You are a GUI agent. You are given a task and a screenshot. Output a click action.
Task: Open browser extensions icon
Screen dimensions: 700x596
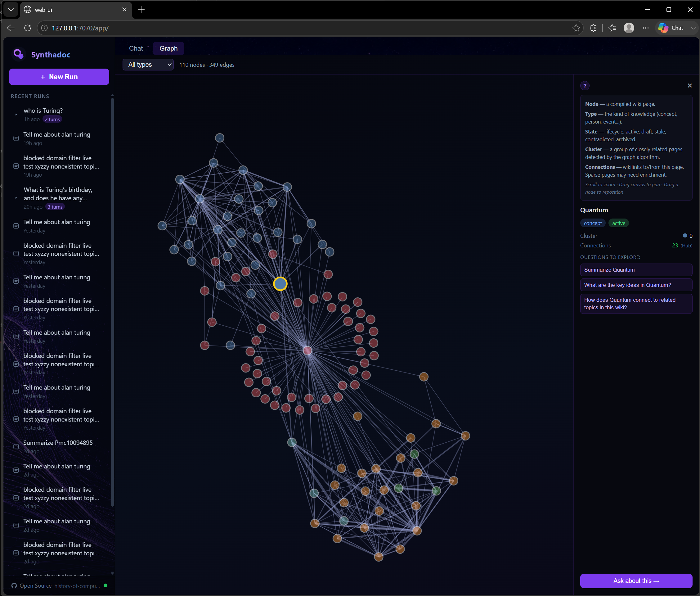(593, 28)
